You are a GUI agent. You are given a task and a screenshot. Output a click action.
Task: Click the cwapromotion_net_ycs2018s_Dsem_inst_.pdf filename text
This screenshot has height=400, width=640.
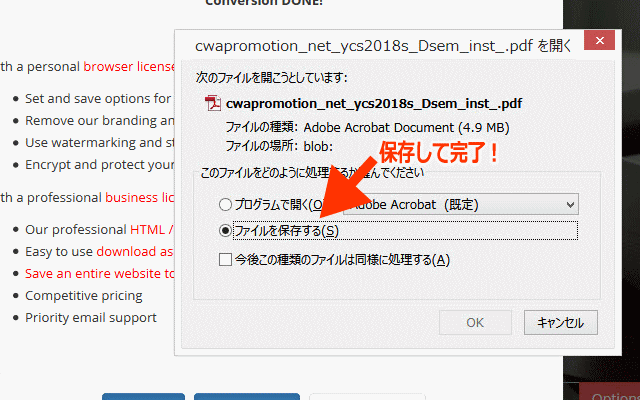point(374,104)
